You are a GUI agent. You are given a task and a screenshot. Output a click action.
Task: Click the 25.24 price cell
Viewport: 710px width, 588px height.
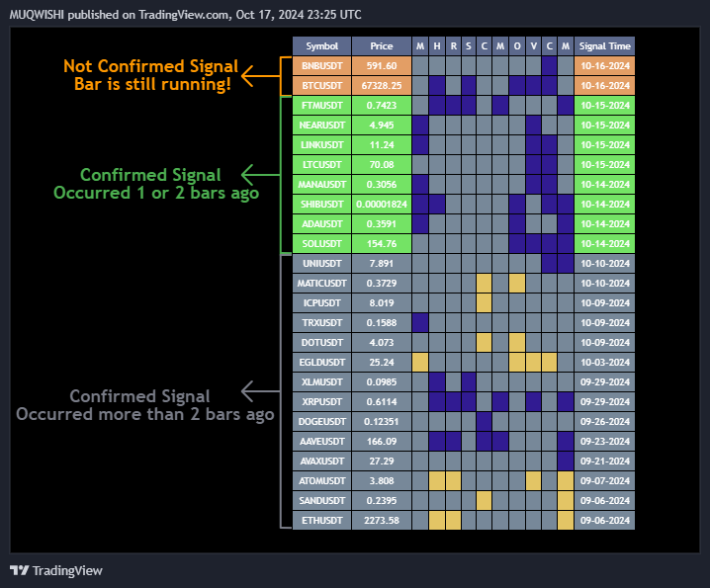point(382,362)
